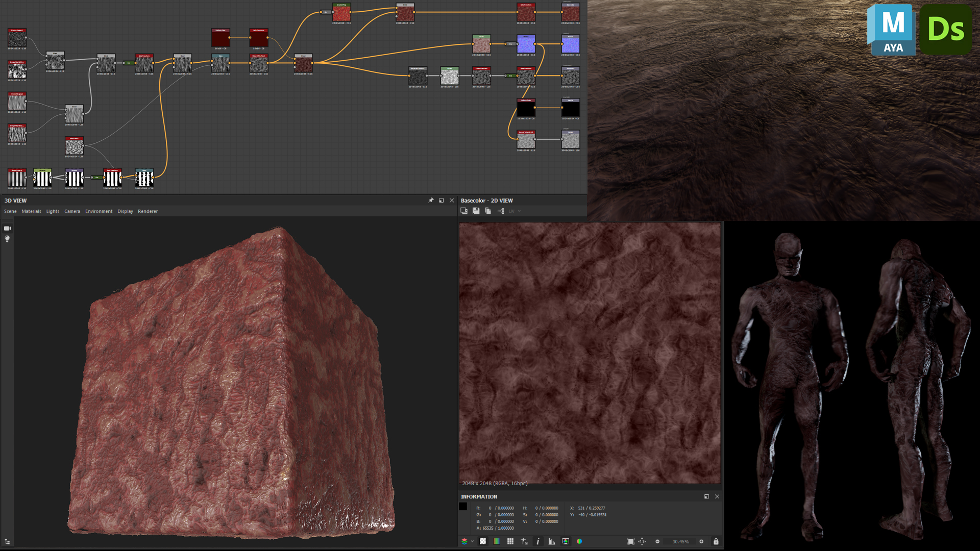The width and height of the screenshot is (980, 551).
Task: Pin the 3D VIEW panel
Action: coord(430,201)
